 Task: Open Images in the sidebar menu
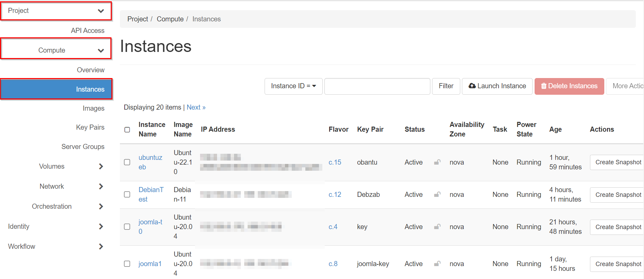[x=93, y=108]
